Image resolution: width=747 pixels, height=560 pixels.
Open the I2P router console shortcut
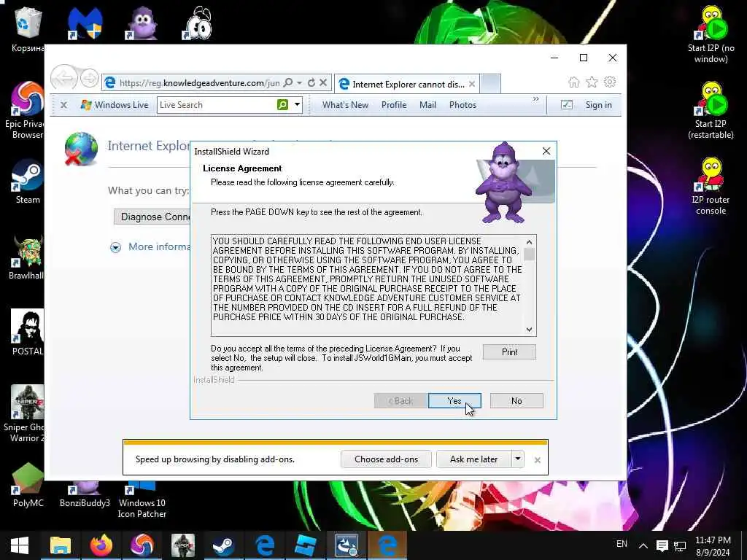(x=711, y=187)
